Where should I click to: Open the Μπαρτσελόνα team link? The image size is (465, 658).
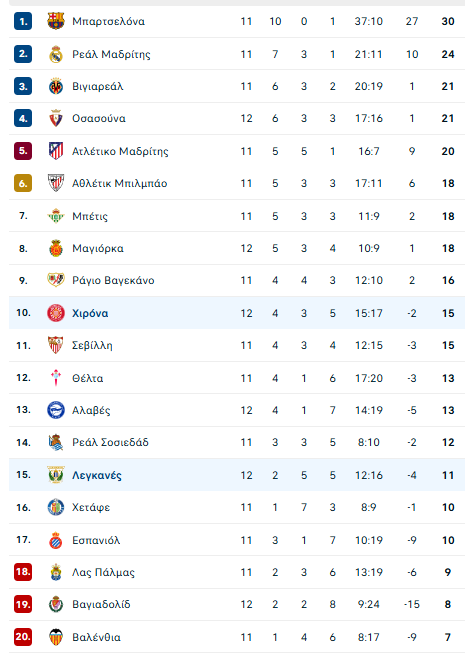tap(108, 21)
